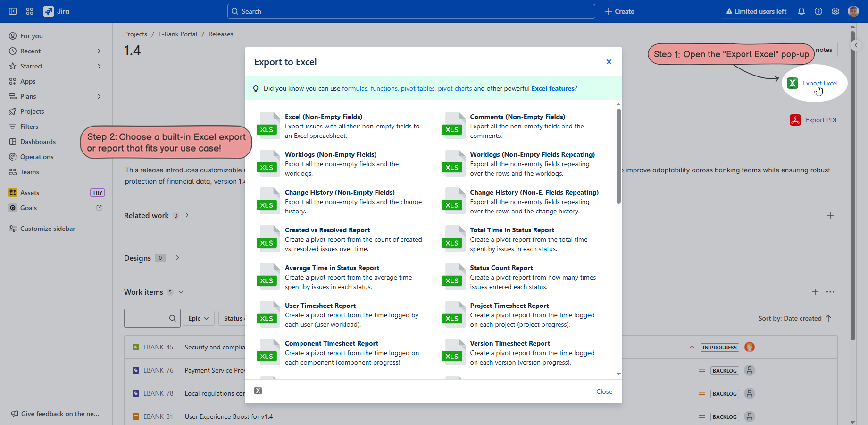The height and width of the screenshot is (425, 868).
Task: Click the work items search box
Action: (152, 318)
